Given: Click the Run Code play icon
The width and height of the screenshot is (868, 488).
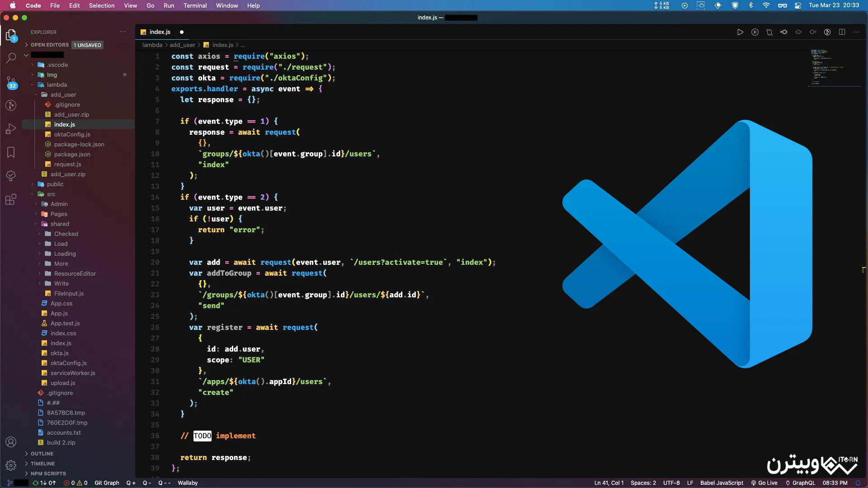Looking at the screenshot, I should 740,32.
